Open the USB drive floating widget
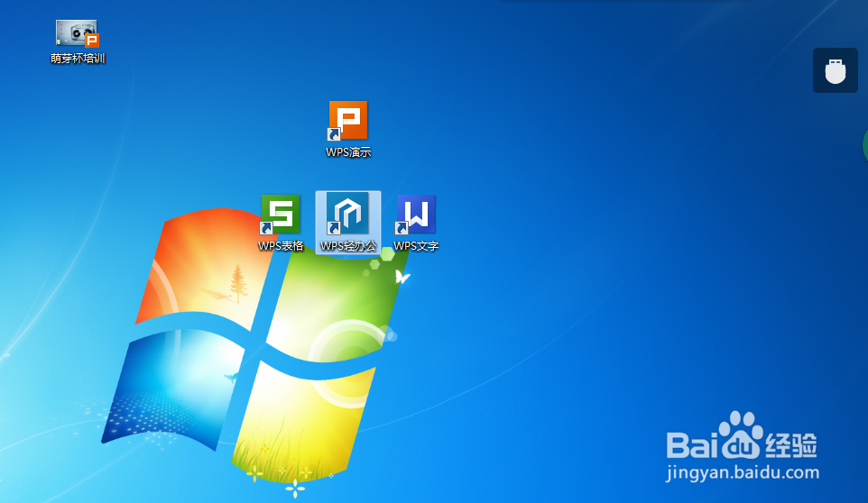 tap(836, 70)
